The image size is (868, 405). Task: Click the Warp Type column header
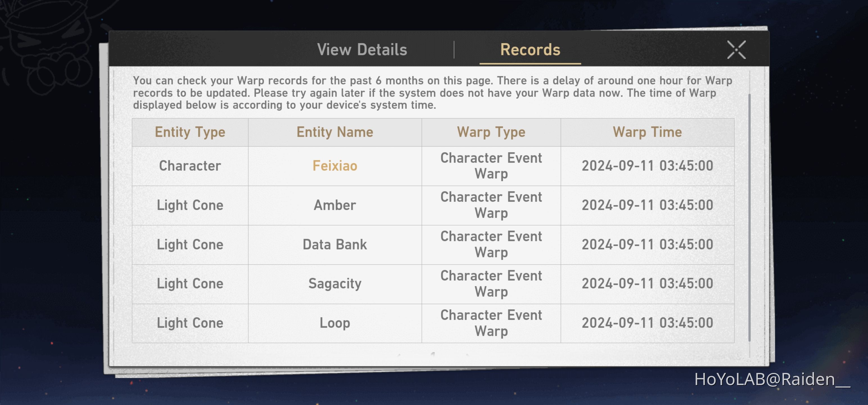tap(491, 132)
